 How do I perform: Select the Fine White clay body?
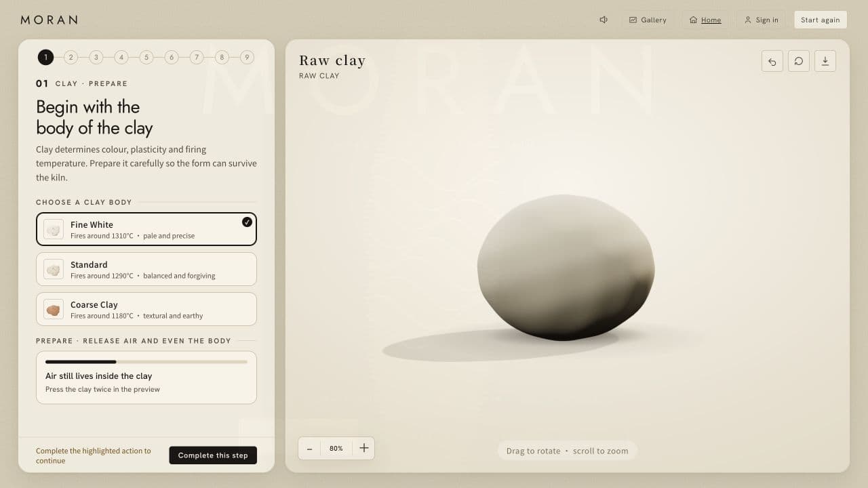coord(146,229)
